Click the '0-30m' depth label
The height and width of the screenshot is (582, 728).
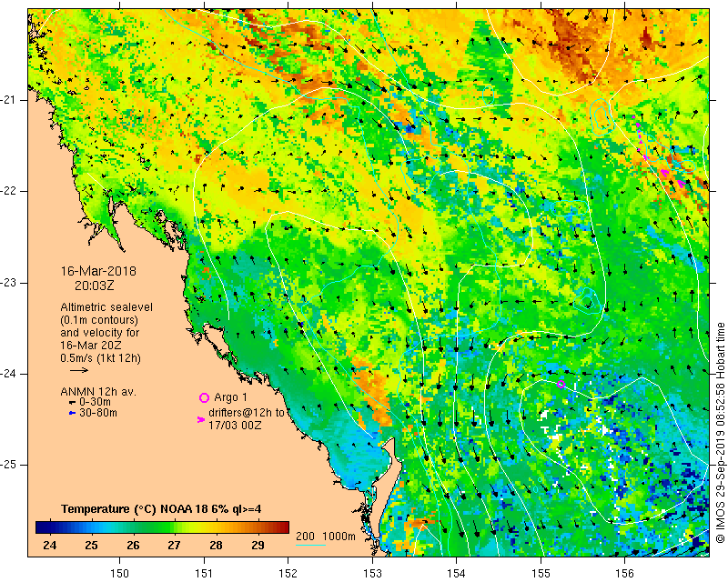96,402
